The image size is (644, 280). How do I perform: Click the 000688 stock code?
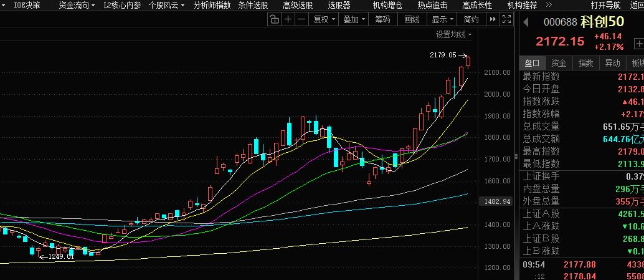coord(560,22)
